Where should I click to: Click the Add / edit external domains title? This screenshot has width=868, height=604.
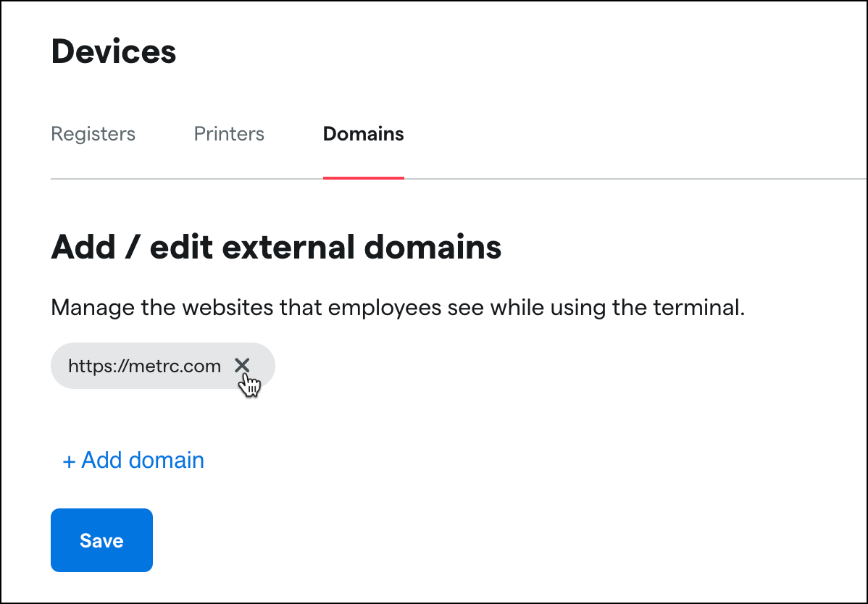[x=275, y=247]
